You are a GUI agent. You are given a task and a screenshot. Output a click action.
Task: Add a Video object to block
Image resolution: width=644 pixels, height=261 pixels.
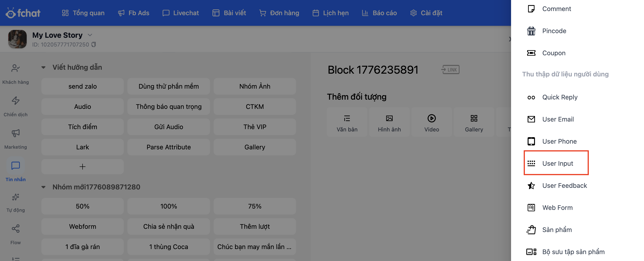point(431,122)
